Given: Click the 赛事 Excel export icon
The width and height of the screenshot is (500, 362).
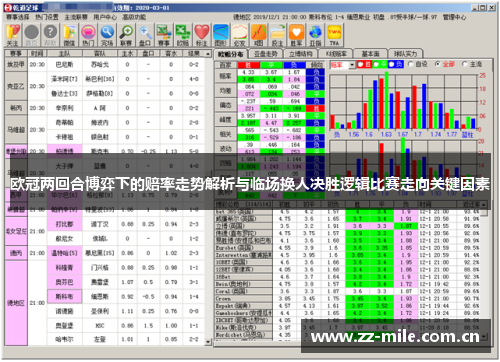Looking at the screenshot, I should (164, 35).
